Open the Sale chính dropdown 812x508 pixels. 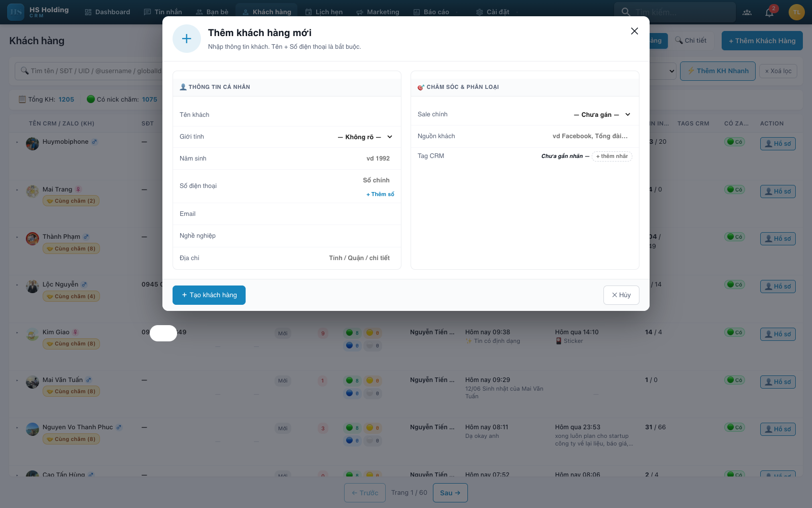pos(602,114)
